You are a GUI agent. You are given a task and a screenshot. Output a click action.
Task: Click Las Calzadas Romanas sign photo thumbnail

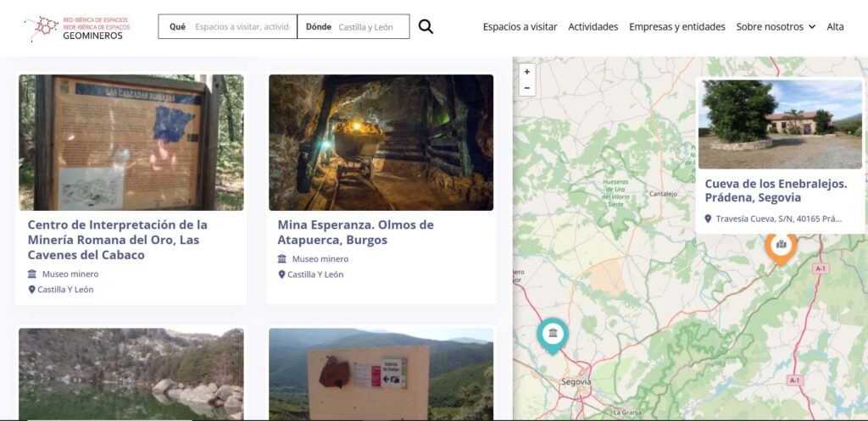131,142
